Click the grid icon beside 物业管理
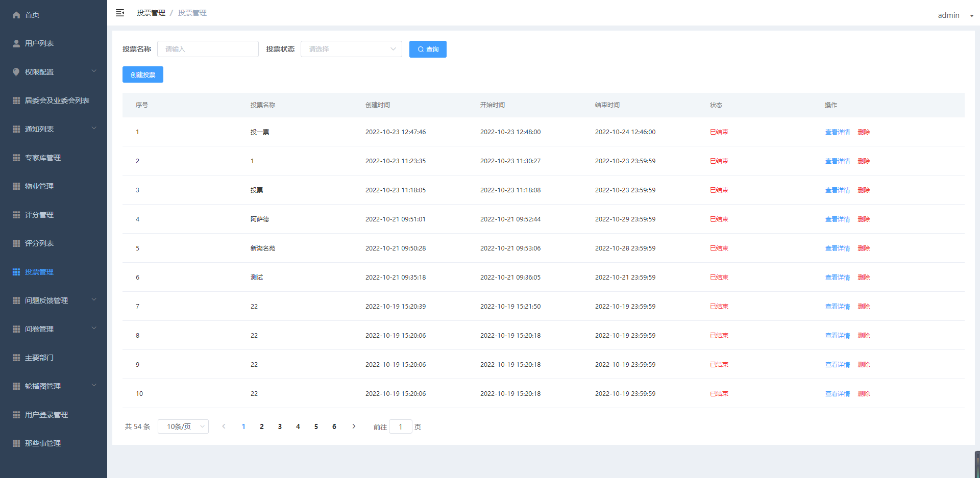The width and height of the screenshot is (980, 478). click(16, 186)
